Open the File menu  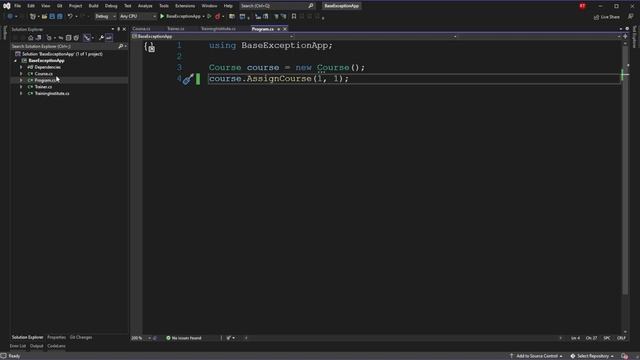(18, 6)
